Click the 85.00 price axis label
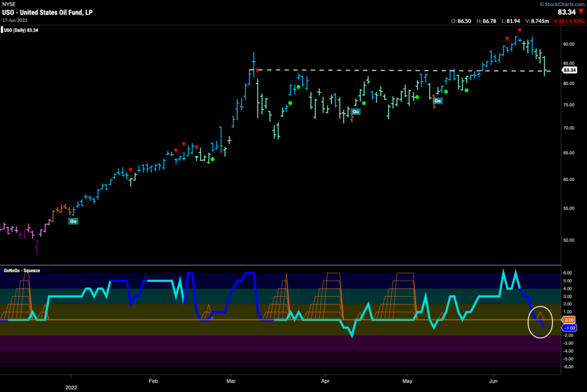This screenshot has width=587, height=392. pos(569,63)
